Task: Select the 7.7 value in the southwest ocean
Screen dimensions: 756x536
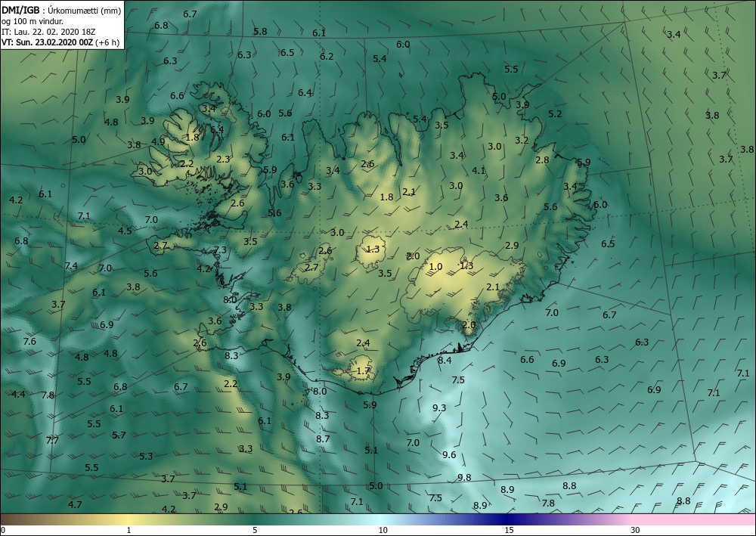Action: [x=52, y=440]
